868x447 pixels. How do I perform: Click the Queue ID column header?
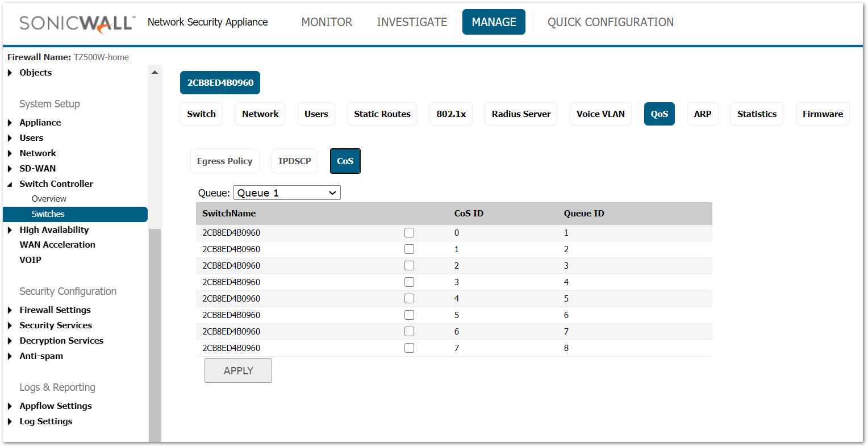[x=584, y=214]
